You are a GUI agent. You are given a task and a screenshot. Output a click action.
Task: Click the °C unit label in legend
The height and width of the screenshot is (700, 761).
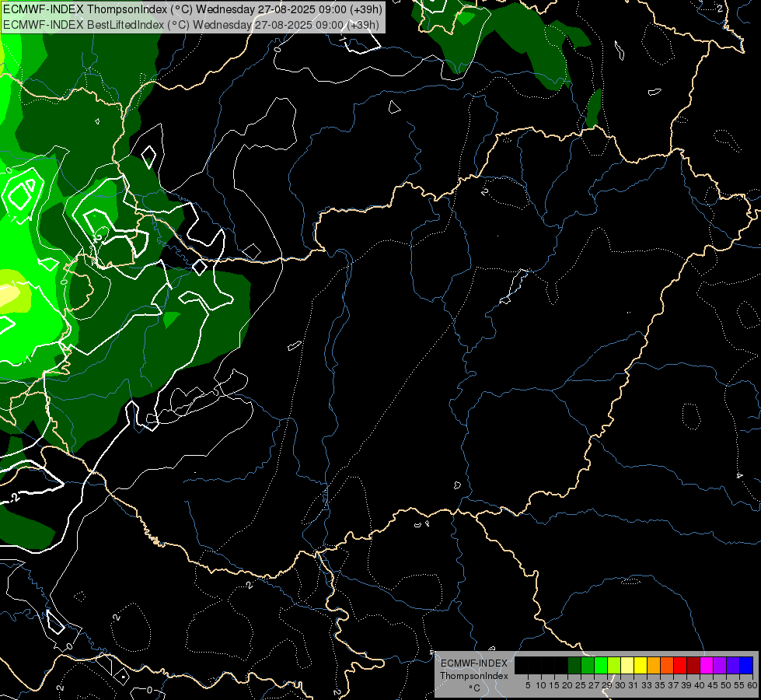pyautogui.click(x=474, y=688)
